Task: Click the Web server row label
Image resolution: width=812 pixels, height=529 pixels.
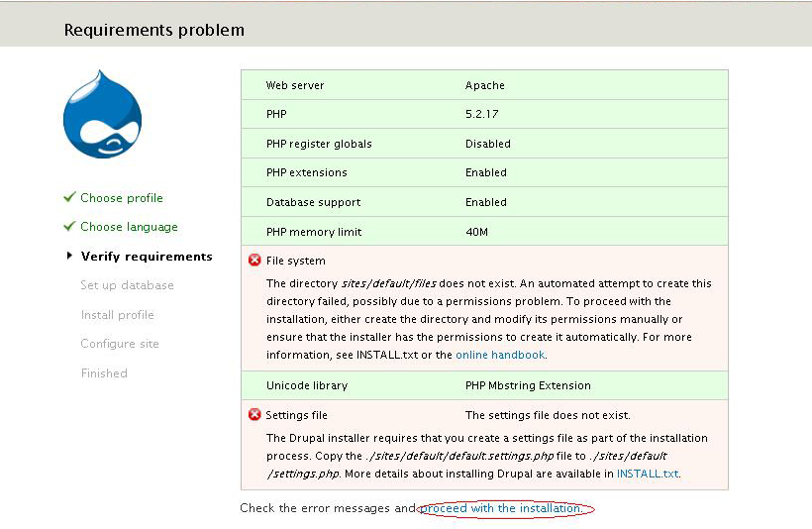Action: coord(295,85)
